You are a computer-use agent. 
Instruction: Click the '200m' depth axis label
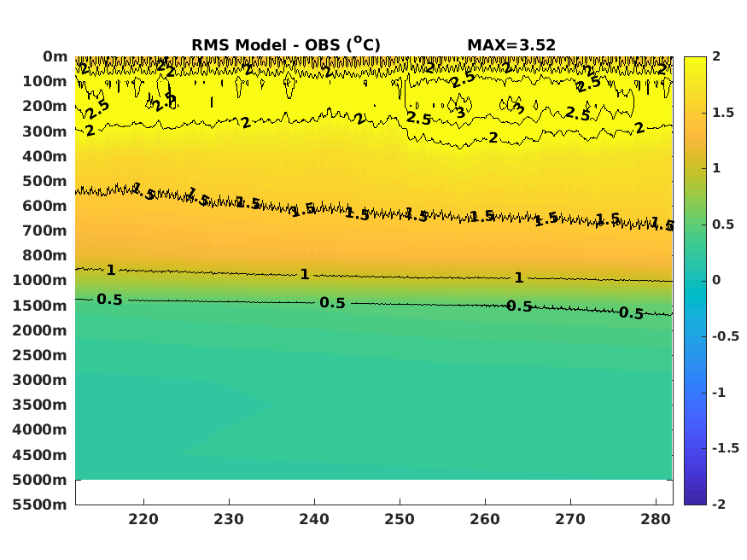click(44, 106)
